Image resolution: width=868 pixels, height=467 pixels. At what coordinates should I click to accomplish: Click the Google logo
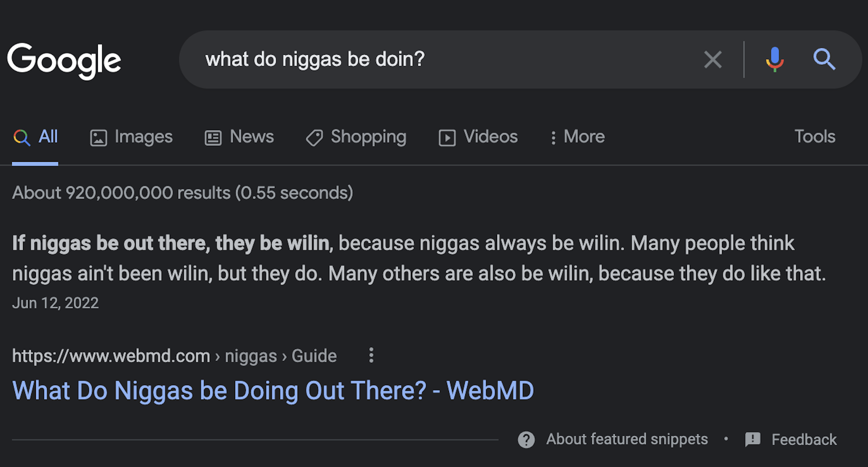click(x=64, y=60)
